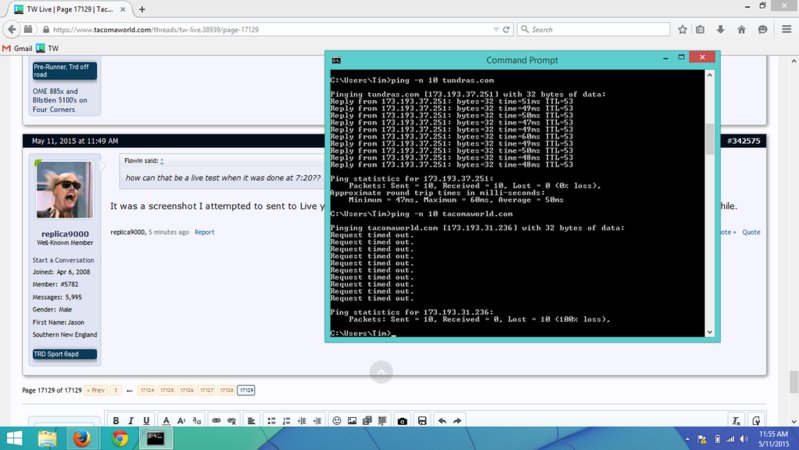Open the insert quote/code menu icon
This screenshot has height=450, width=799.
click(x=382, y=420)
